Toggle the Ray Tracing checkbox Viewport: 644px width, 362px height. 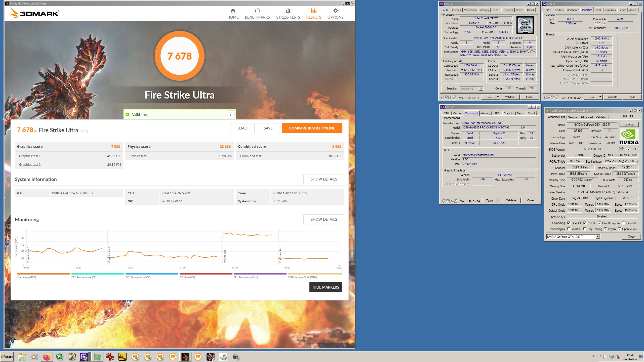(x=585, y=229)
